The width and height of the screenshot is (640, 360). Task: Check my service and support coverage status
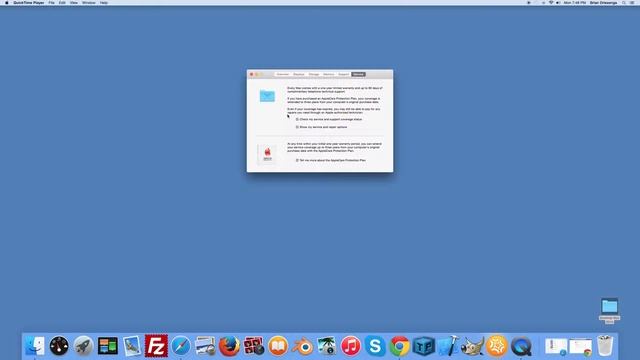tap(329, 119)
